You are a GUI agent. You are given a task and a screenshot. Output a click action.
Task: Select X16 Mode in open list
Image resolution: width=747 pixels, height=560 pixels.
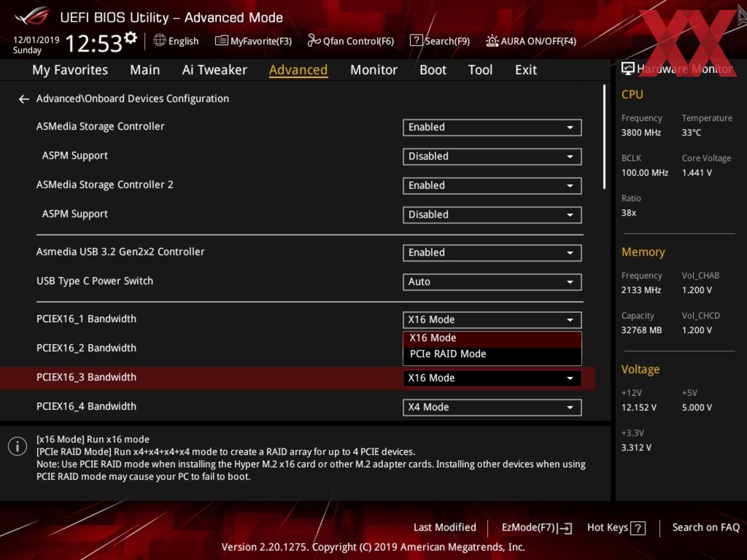pos(492,338)
